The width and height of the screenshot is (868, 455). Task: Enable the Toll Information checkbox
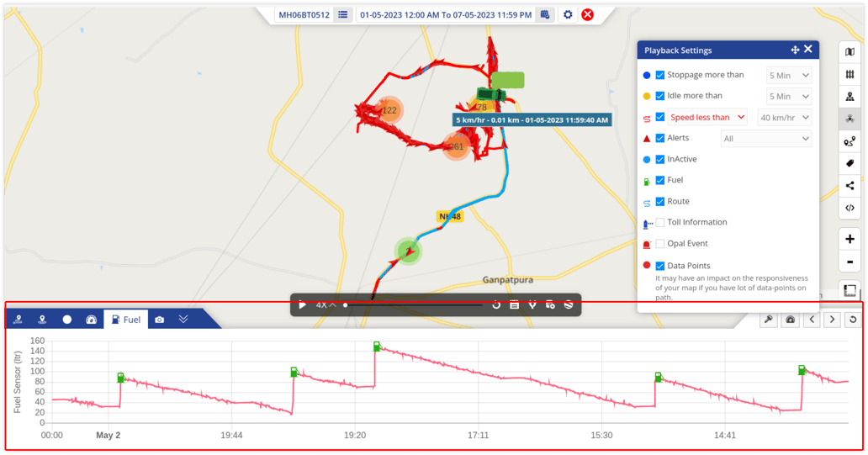tap(660, 223)
